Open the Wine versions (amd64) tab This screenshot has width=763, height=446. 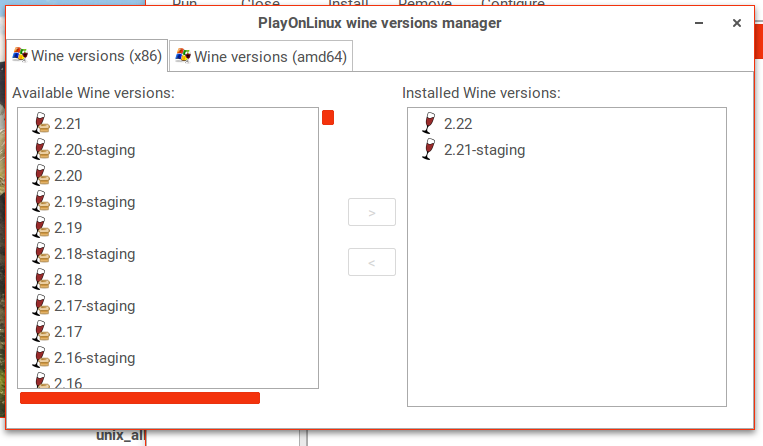[261, 56]
